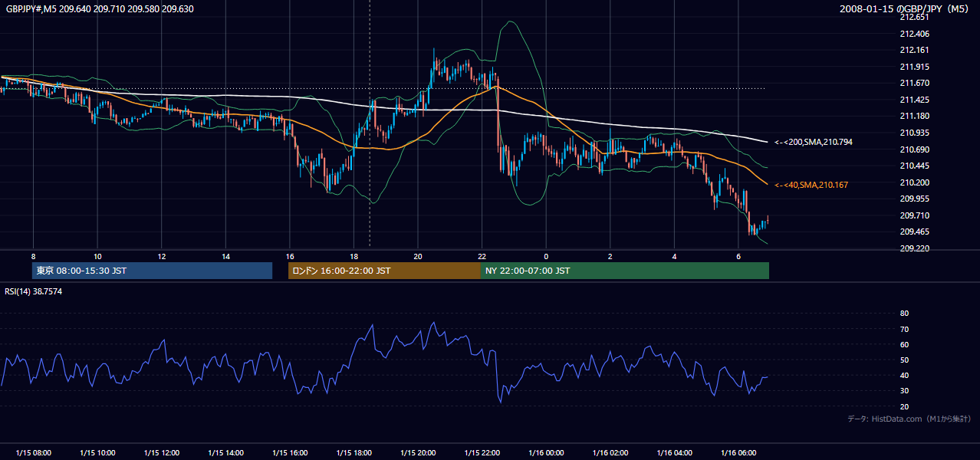The image size is (980, 460).
Task: Click the 210.690 price axis label
Action: [915, 149]
